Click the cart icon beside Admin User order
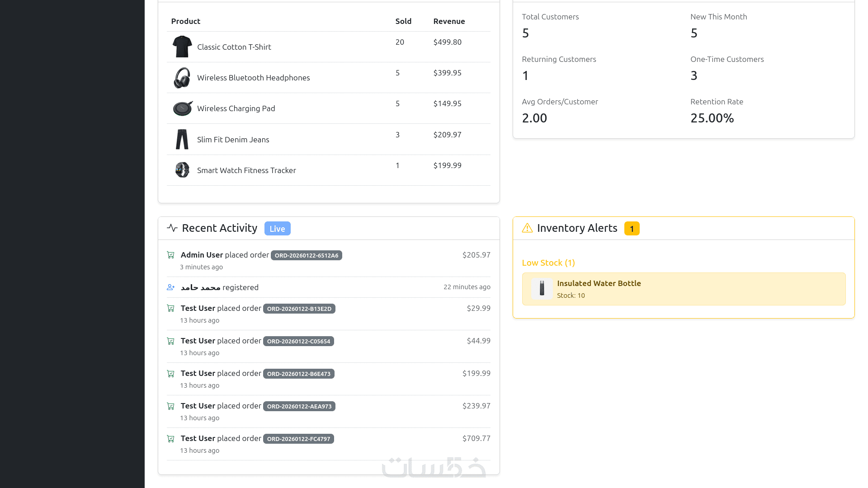Viewport: 868px width, 488px height. tap(170, 255)
